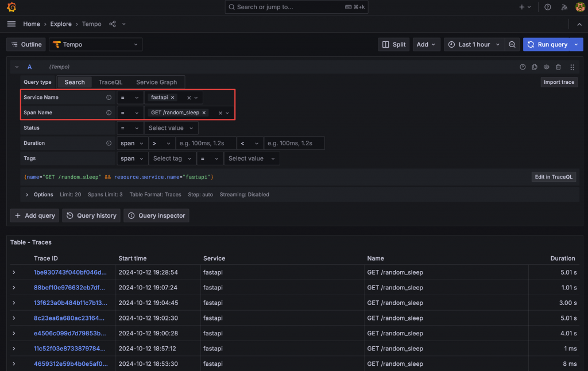
Task: Open Query inspector
Action: tap(156, 216)
